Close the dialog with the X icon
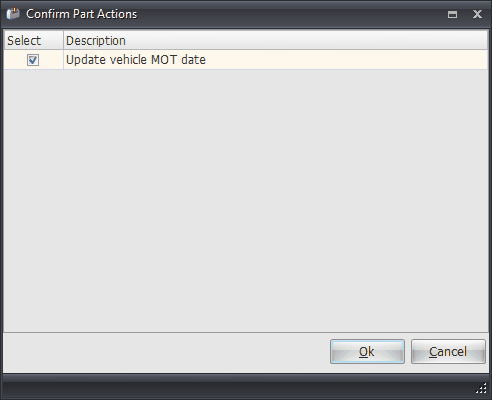 point(477,14)
